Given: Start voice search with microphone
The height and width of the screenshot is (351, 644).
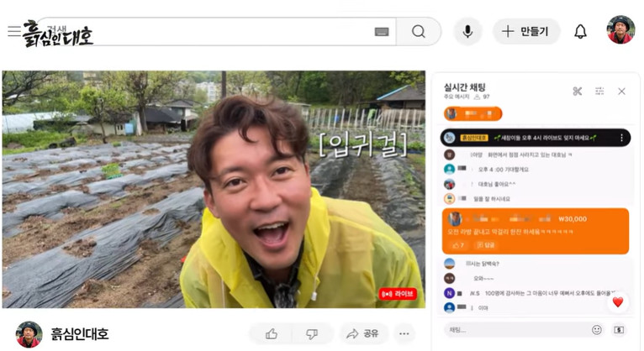Looking at the screenshot, I should coord(467,31).
